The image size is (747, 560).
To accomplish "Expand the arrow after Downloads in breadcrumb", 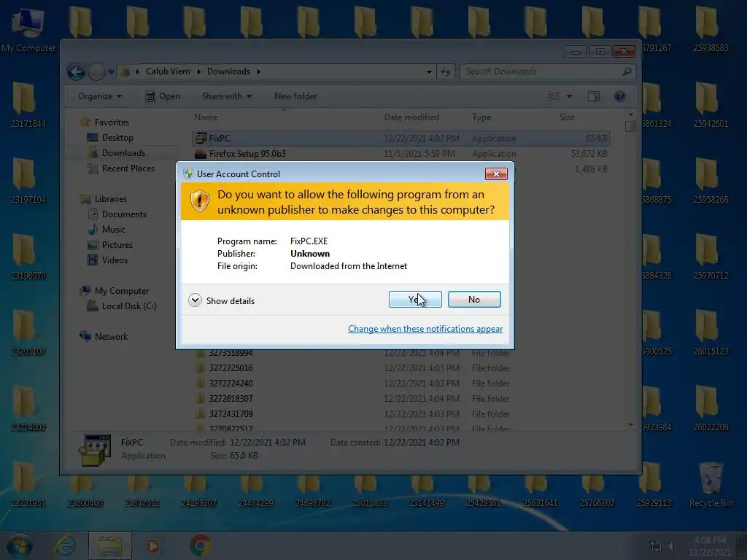I will [259, 71].
